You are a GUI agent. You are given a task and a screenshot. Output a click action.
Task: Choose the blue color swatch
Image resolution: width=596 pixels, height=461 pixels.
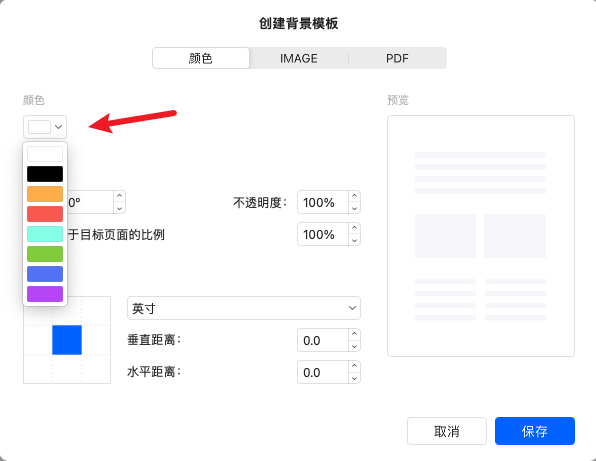(45, 274)
